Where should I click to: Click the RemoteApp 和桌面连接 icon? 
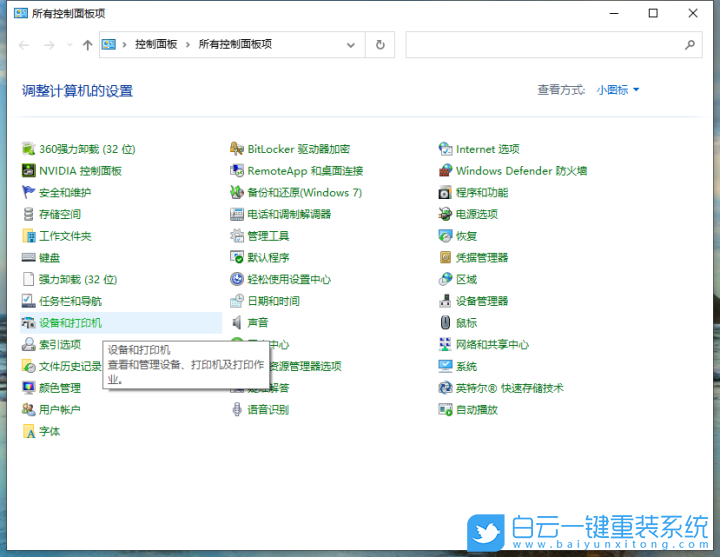point(237,171)
